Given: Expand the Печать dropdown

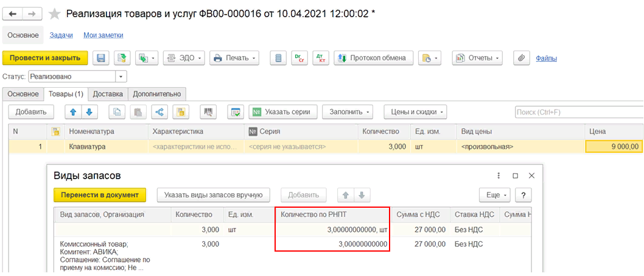Looking at the screenshot, I should pos(234,58).
